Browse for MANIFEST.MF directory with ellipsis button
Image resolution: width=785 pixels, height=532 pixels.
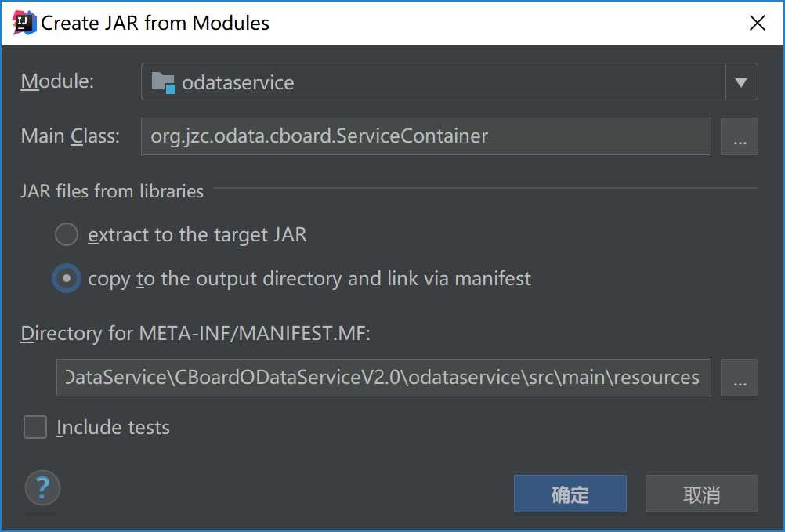point(739,378)
